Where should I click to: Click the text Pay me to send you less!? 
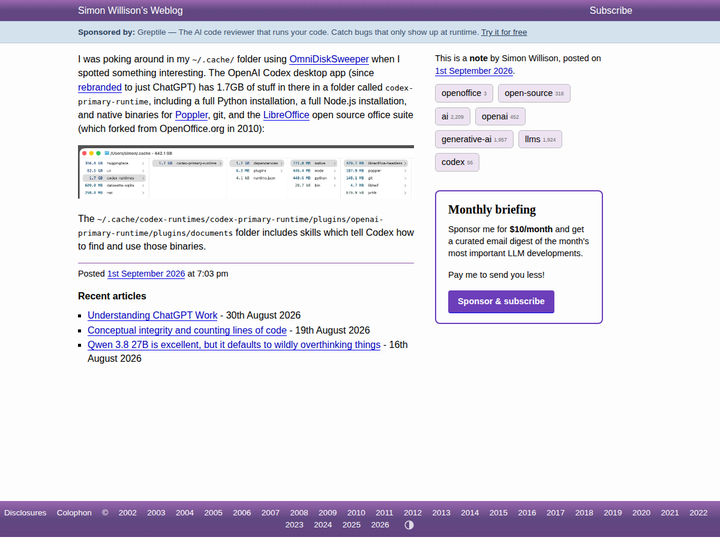[496, 275]
